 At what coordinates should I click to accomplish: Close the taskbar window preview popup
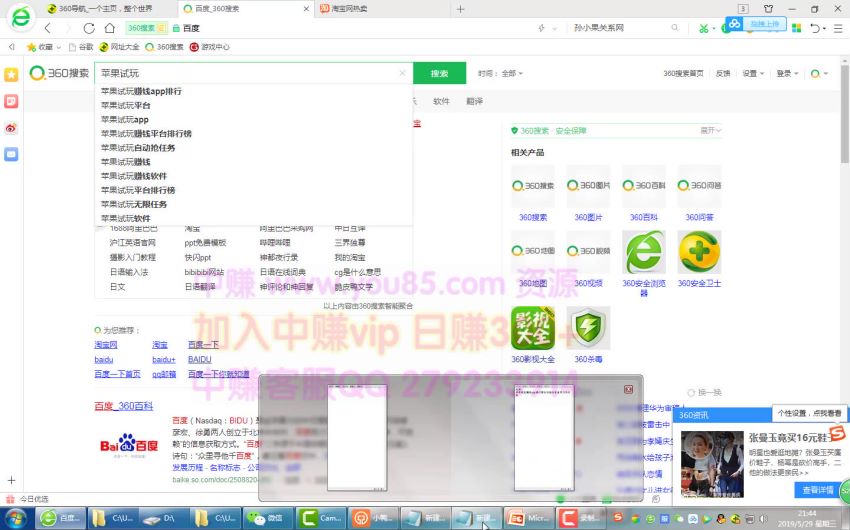click(628, 389)
